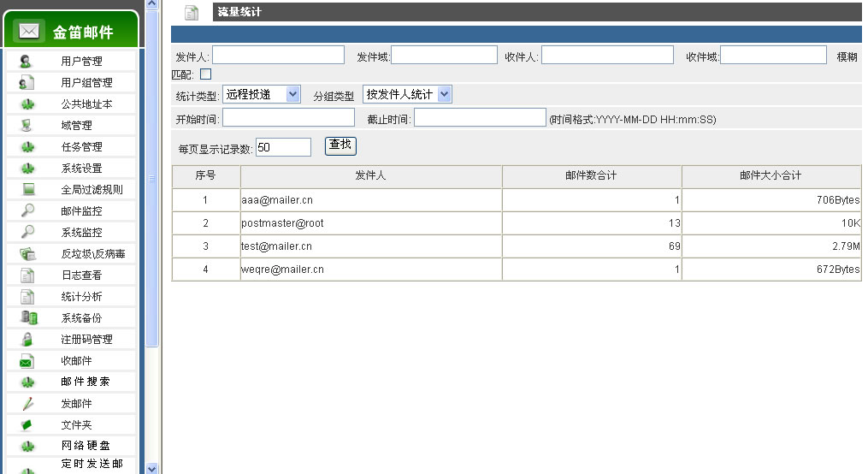The height and width of the screenshot is (474, 868).
Task: Click the 域管理 server icon
Action: coord(27,125)
